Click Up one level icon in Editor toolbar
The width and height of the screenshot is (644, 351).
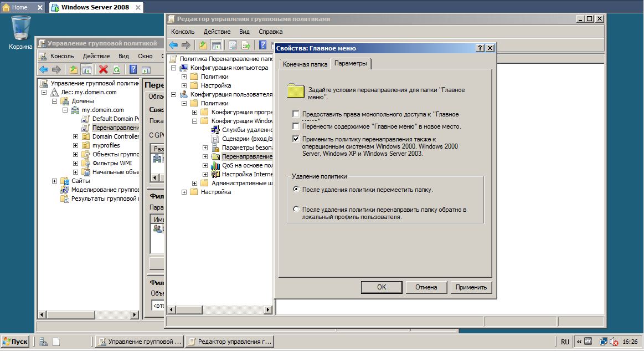tap(203, 45)
